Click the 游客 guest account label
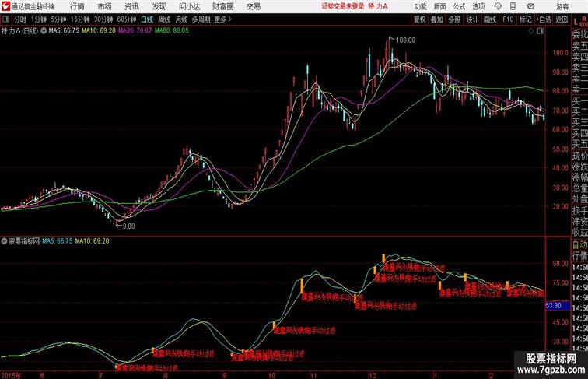 click(562, 6)
